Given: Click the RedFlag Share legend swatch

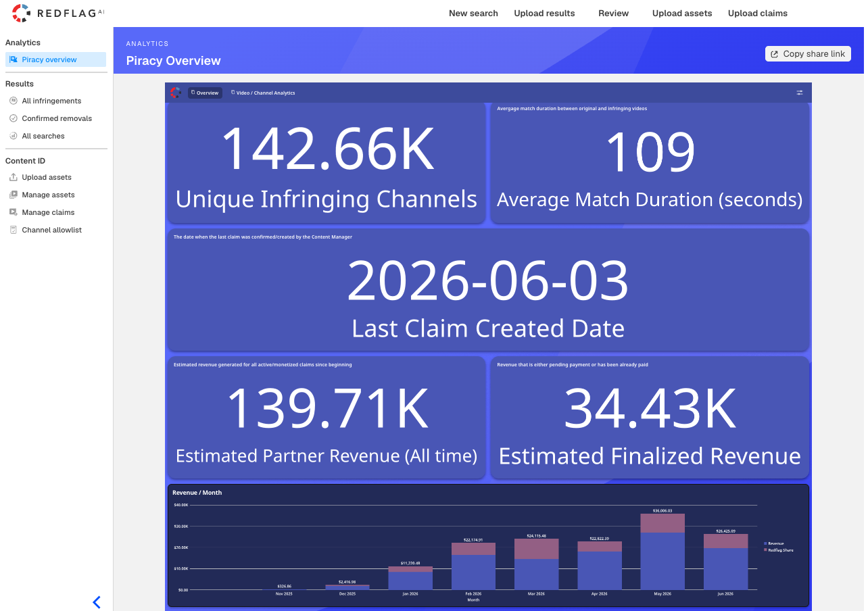Looking at the screenshot, I should coord(765,550).
